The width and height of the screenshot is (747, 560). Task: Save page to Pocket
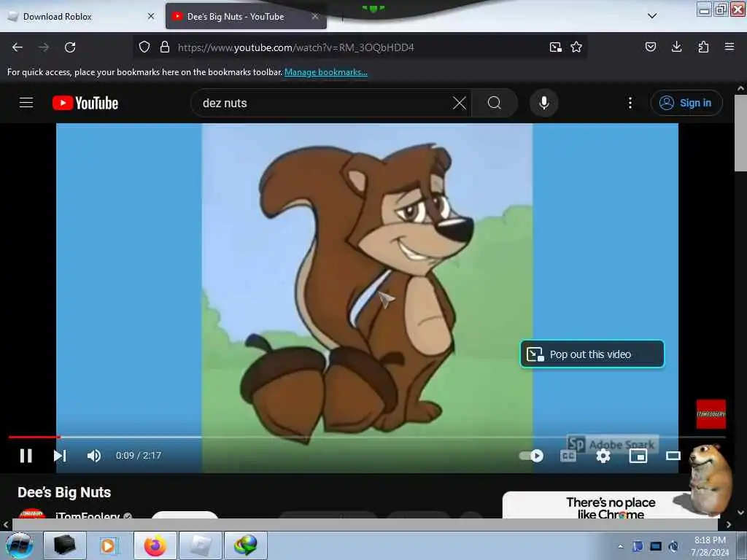[650, 47]
